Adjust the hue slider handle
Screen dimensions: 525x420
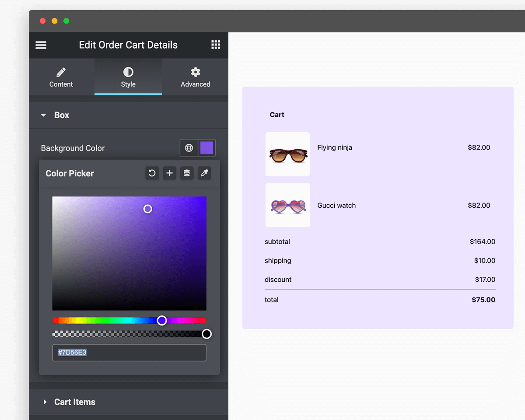(x=162, y=320)
